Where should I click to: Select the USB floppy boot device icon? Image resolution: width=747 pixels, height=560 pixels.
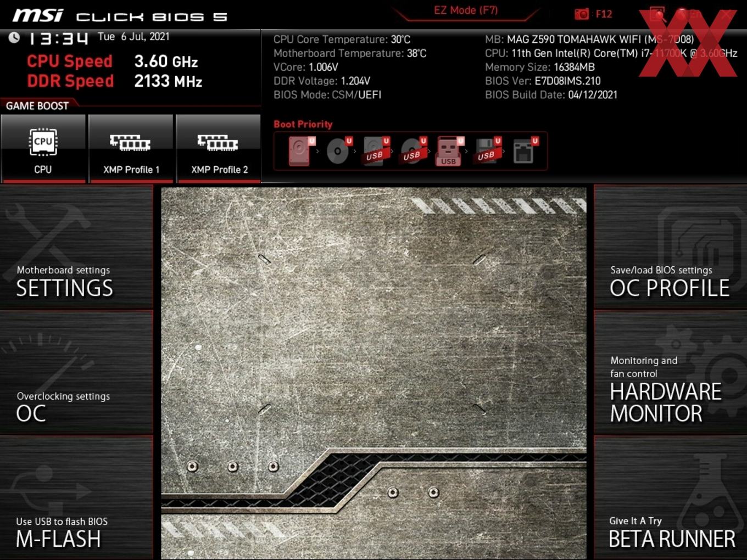coord(488,151)
